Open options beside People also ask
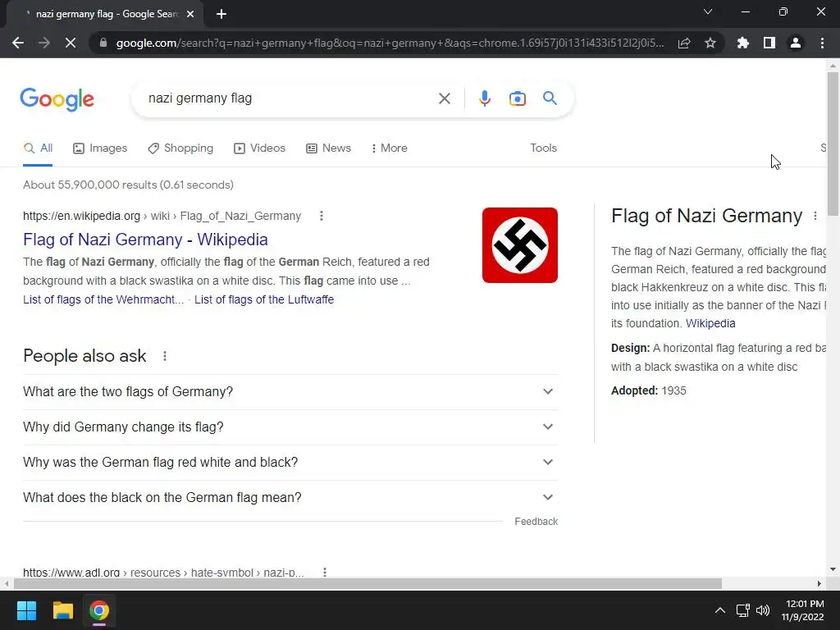Screen dimensions: 840x630 [165, 356]
